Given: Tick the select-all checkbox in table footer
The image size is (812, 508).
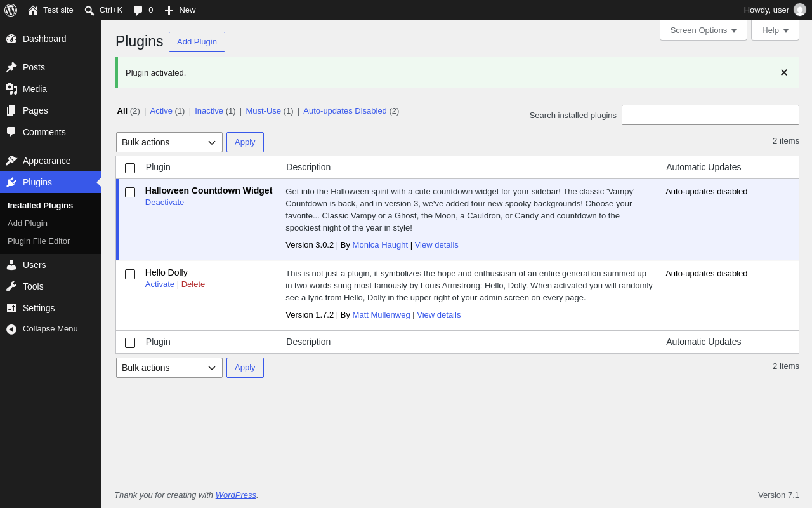Looking at the screenshot, I should (130, 343).
